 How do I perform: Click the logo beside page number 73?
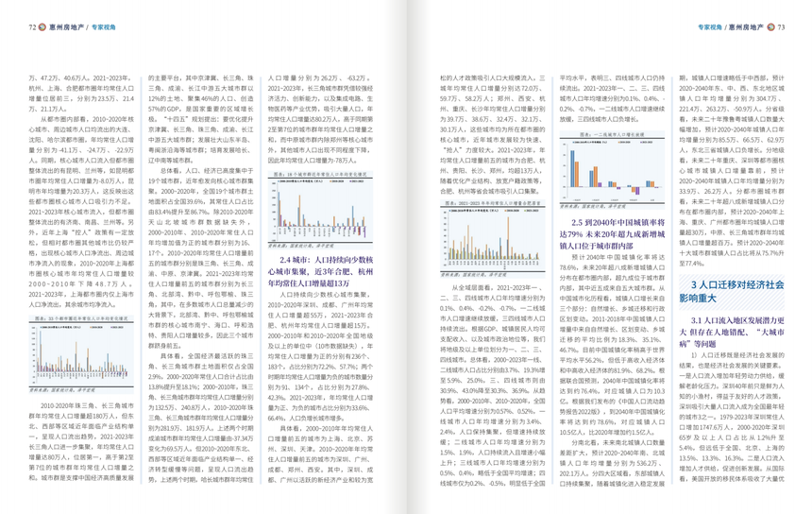click(770, 27)
